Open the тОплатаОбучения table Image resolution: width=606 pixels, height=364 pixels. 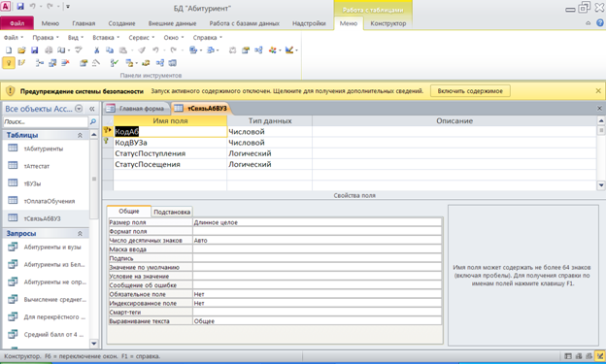pyautogui.click(x=50, y=201)
